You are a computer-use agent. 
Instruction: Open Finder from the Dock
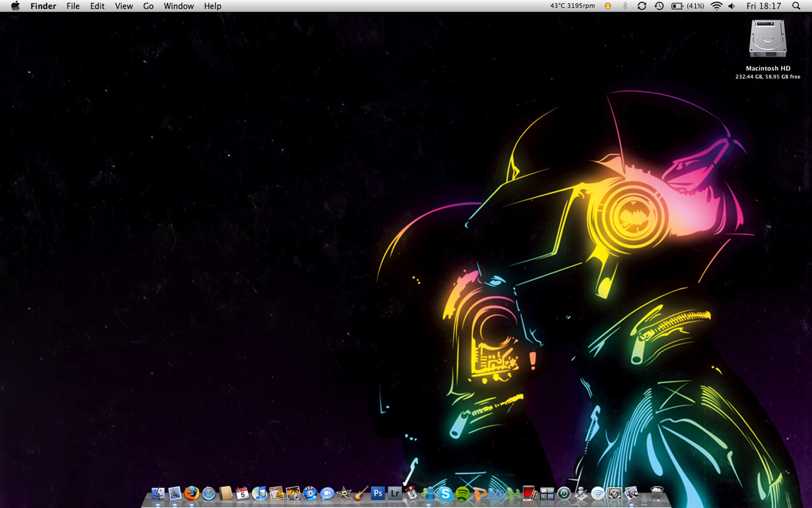pos(158,494)
